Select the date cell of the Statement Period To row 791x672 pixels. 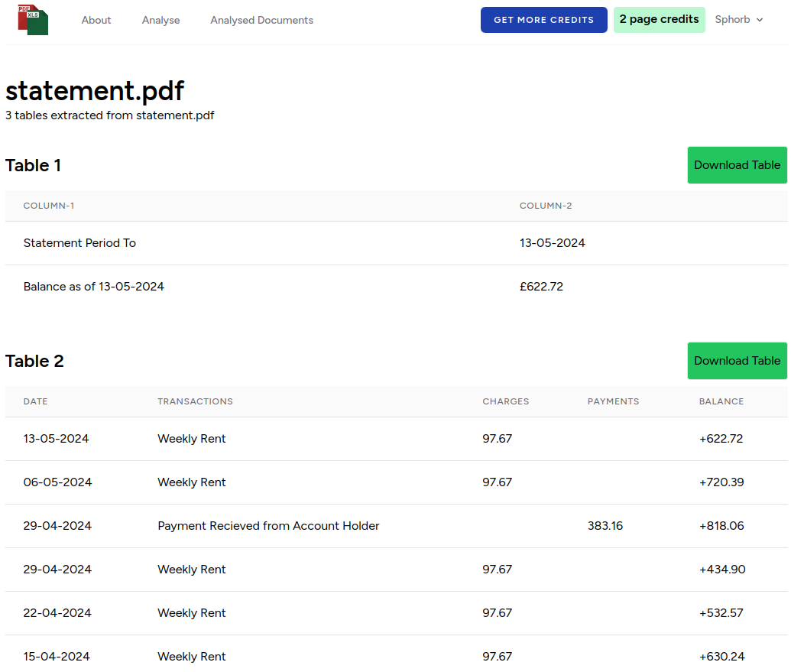[552, 243]
